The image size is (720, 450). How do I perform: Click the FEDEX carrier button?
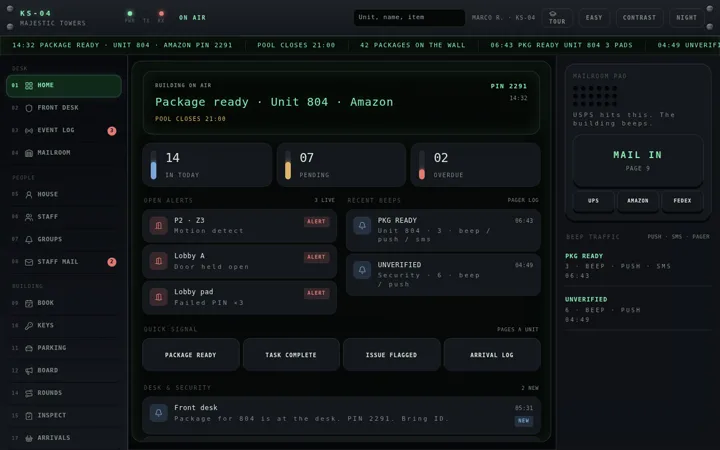click(x=682, y=201)
